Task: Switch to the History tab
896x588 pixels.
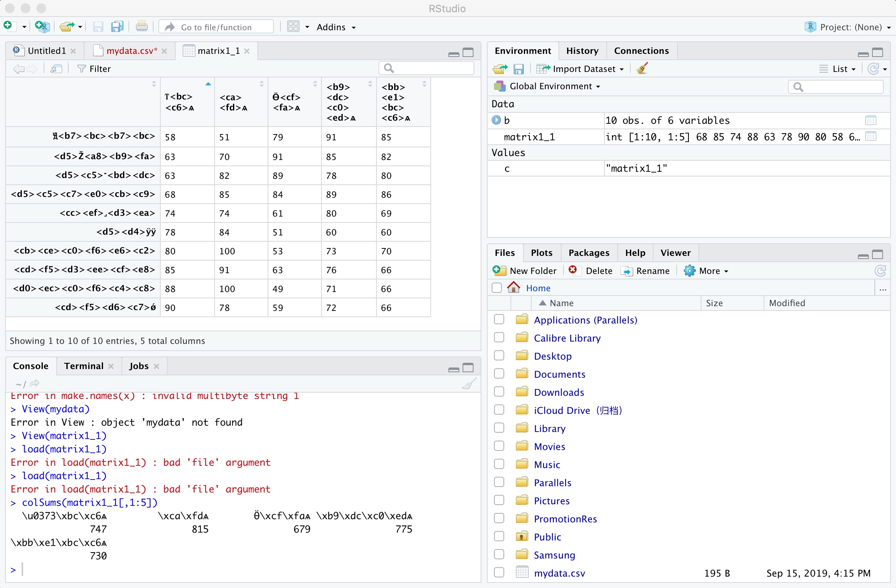Action: click(x=582, y=51)
